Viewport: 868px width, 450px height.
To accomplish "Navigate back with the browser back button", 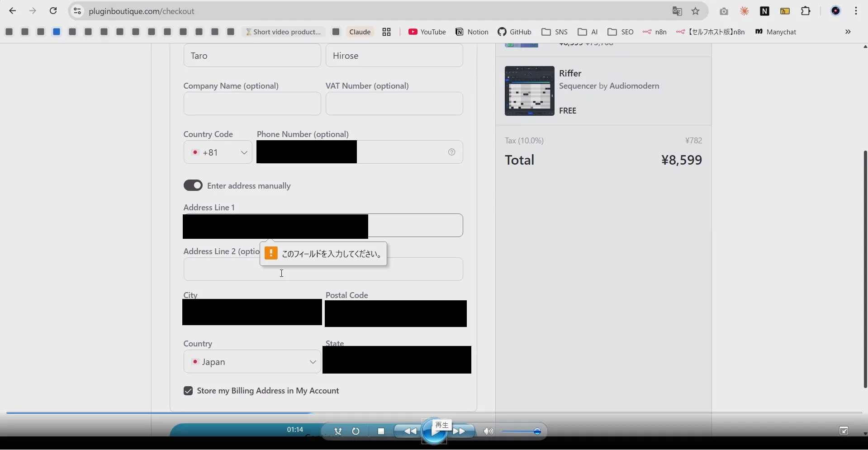I will (12, 11).
